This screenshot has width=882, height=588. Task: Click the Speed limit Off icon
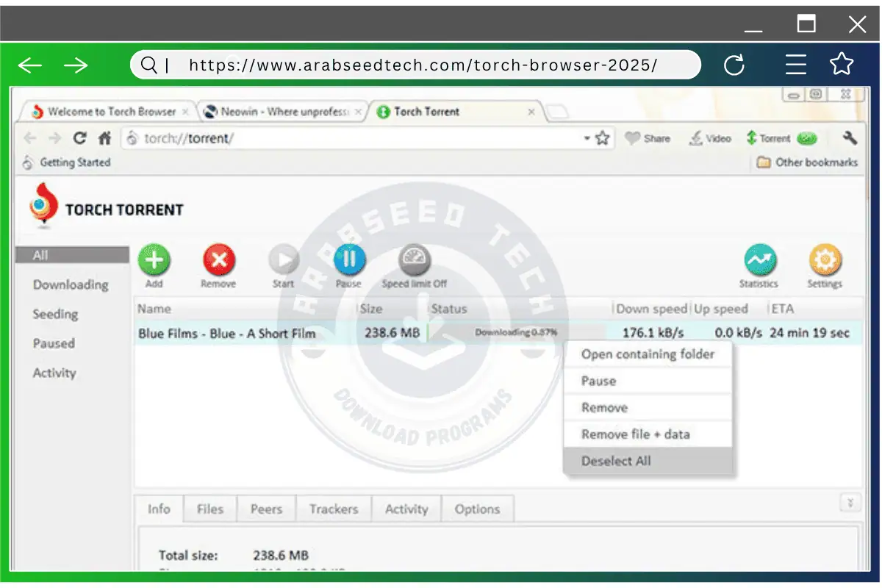(x=415, y=259)
